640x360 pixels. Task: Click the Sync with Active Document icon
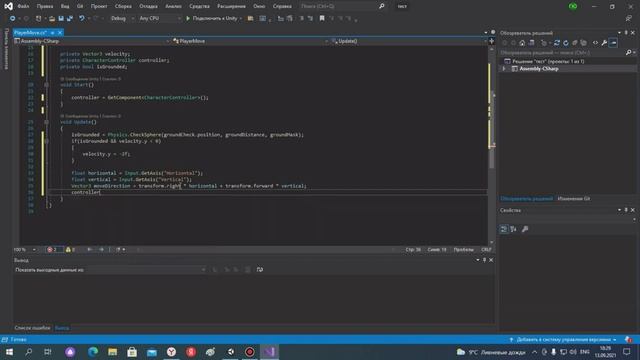point(557,43)
